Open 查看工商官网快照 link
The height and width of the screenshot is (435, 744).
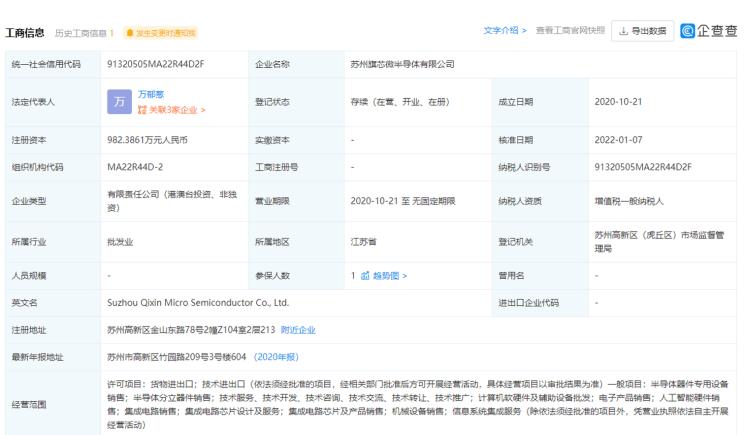click(x=570, y=30)
